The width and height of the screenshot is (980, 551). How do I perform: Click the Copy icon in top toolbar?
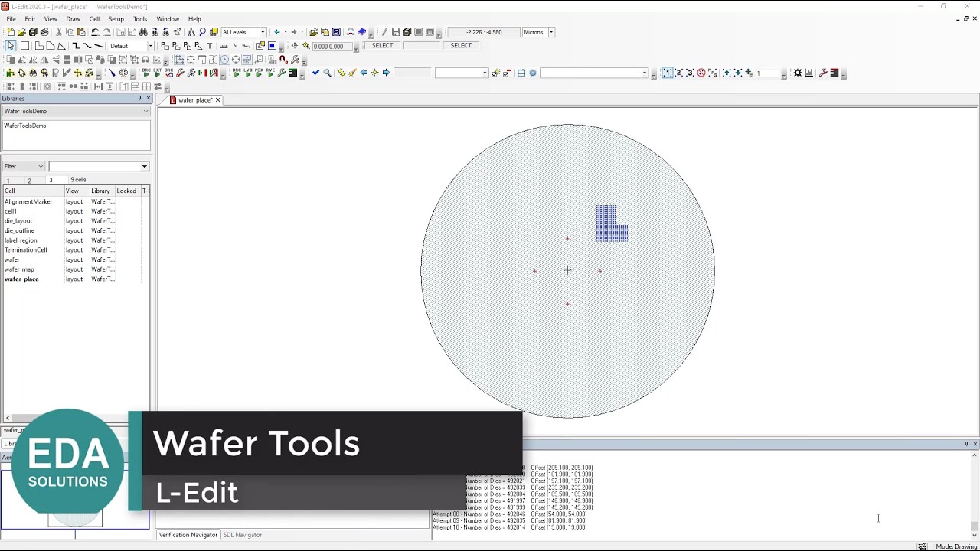click(70, 32)
